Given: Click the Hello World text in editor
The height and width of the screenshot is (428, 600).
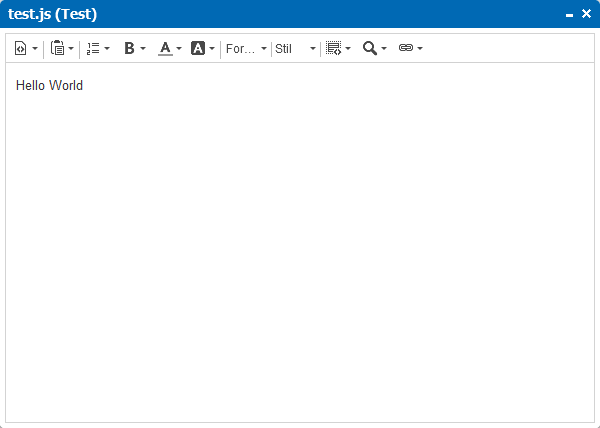Looking at the screenshot, I should pos(49,85).
